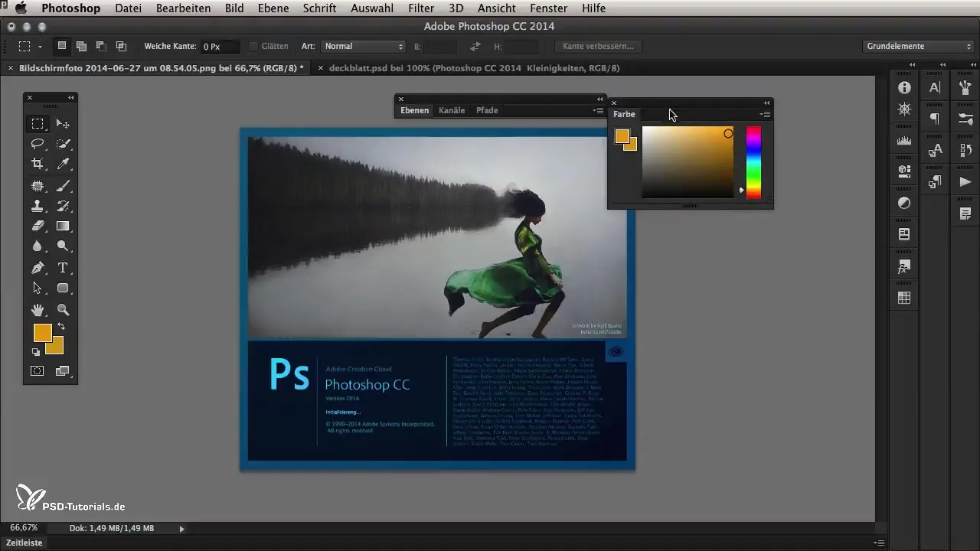
Task: Select the Rounded Rectangle shape tool
Action: point(64,289)
